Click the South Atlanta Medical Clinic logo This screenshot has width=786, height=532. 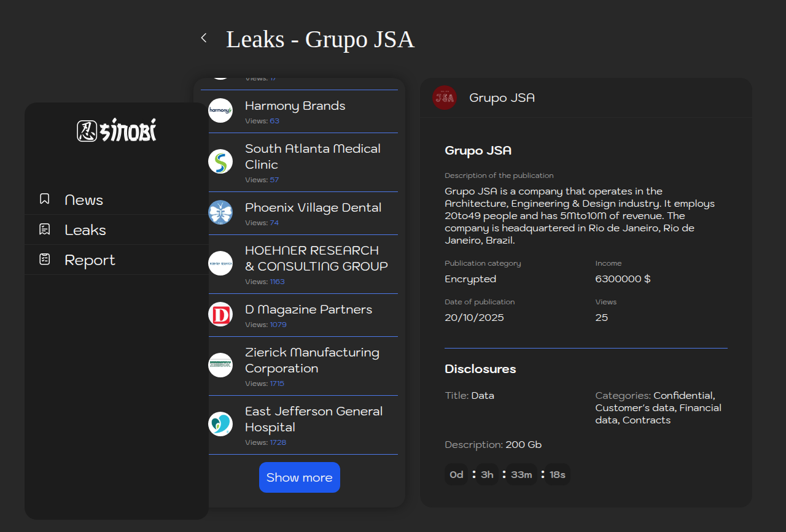[x=220, y=161]
